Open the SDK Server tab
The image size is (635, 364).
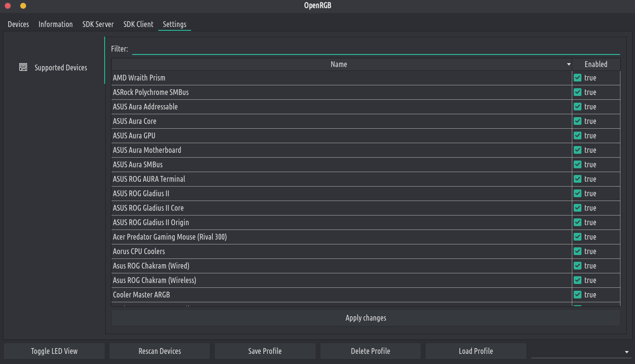pyautogui.click(x=98, y=24)
